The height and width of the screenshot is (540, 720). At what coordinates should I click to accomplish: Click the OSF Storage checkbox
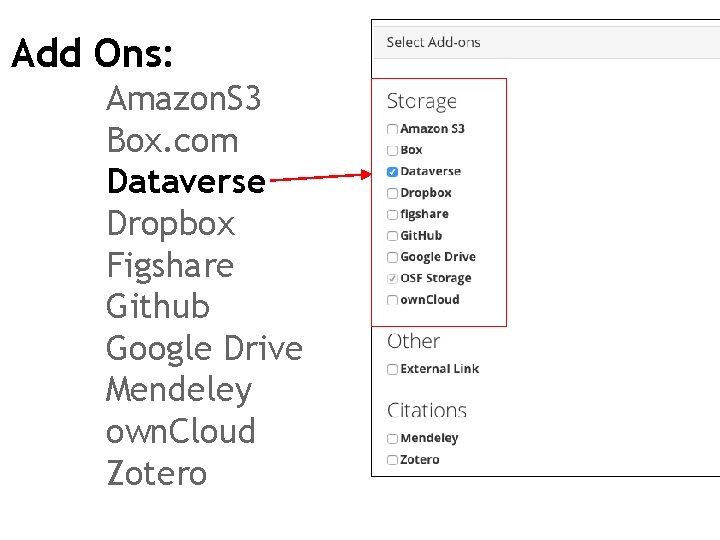pyautogui.click(x=393, y=279)
